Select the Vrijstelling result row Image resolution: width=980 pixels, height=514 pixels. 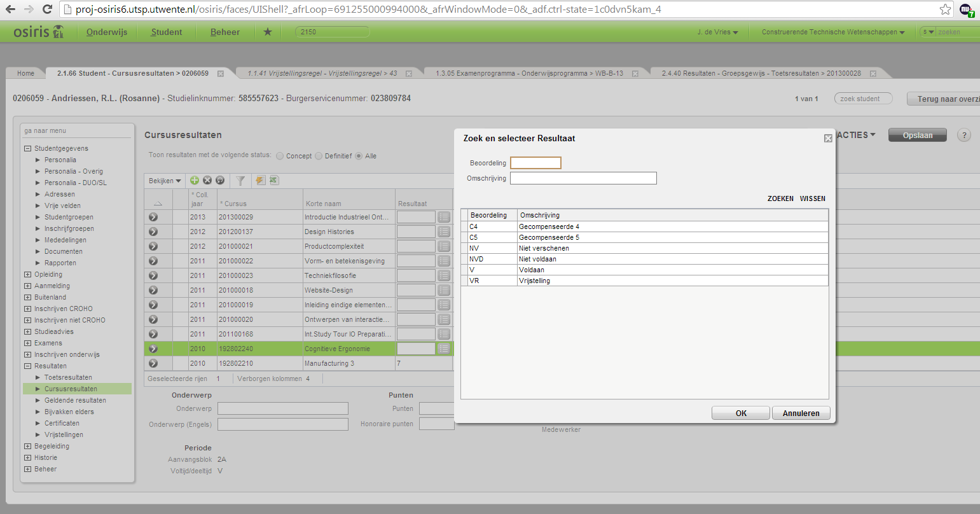[x=645, y=281]
